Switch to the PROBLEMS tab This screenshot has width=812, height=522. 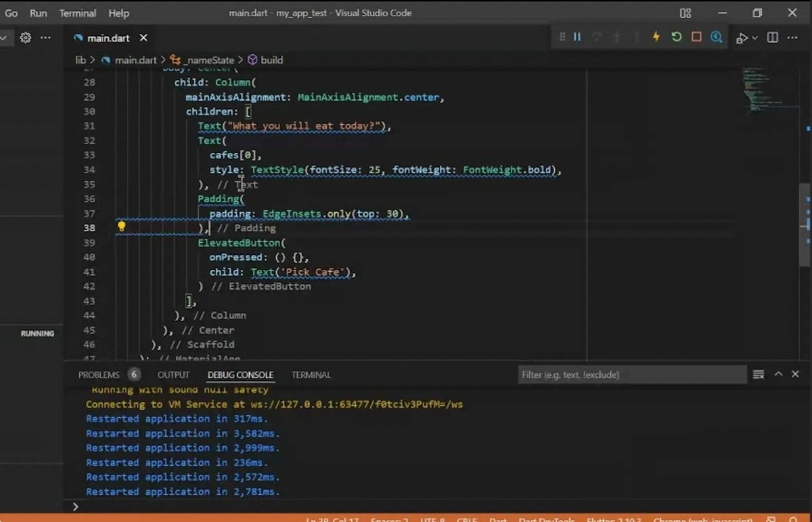[99, 375]
